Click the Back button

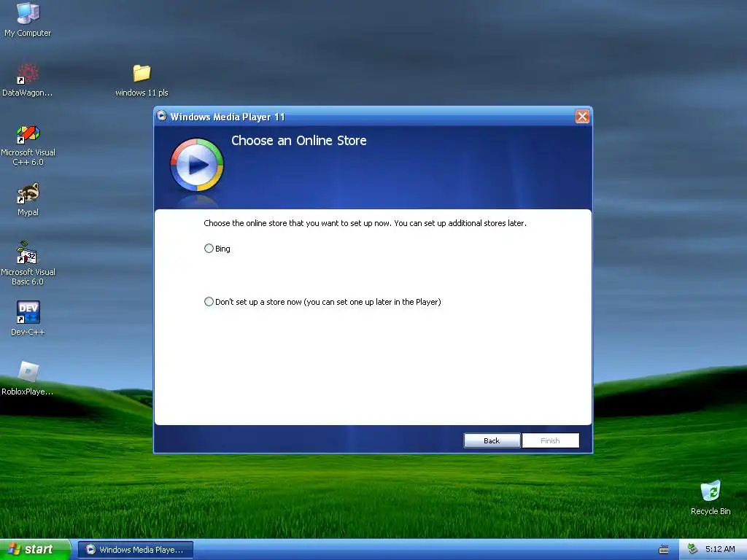(x=492, y=440)
